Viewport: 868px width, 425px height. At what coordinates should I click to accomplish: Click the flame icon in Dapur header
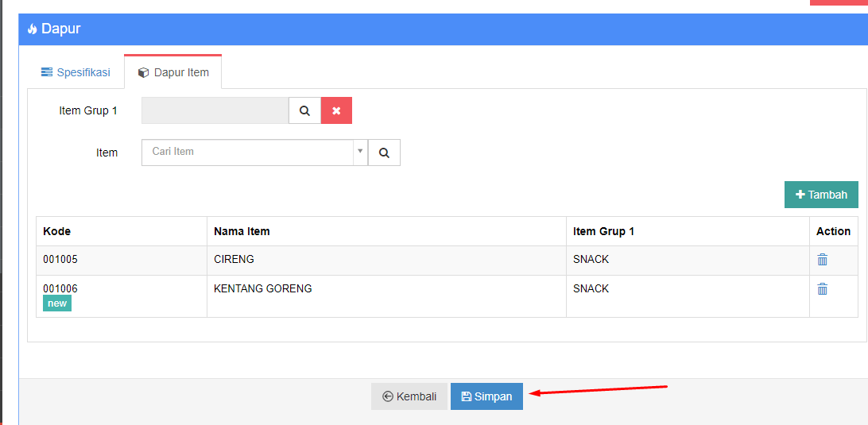(32, 29)
